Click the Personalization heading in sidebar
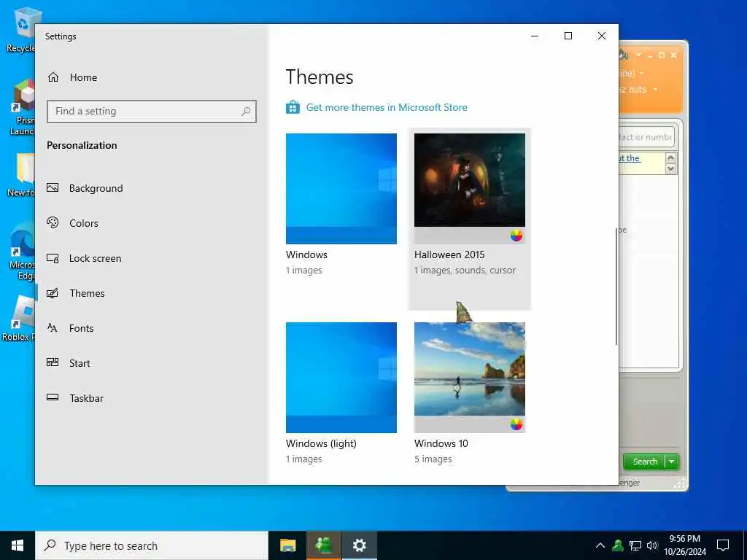Screen dimensions: 747x560 [x=82, y=145]
